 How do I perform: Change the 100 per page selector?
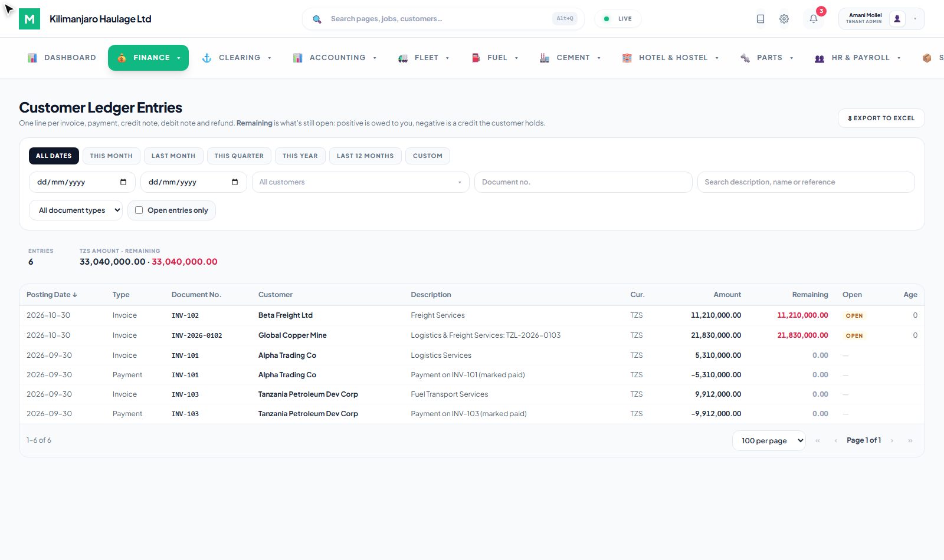pyautogui.click(x=769, y=440)
